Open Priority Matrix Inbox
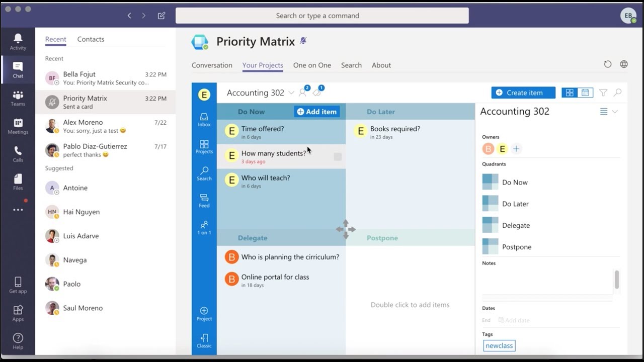Screen dimensions: 644x362 coord(204,120)
